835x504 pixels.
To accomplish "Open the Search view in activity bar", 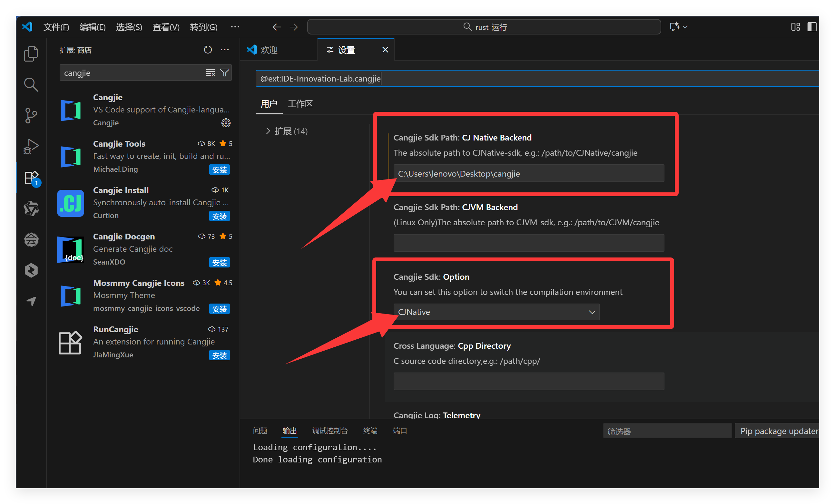I will (31, 84).
